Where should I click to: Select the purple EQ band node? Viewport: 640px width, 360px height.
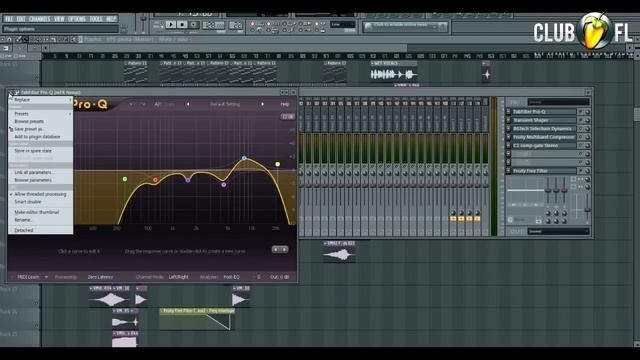click(188, 180)
